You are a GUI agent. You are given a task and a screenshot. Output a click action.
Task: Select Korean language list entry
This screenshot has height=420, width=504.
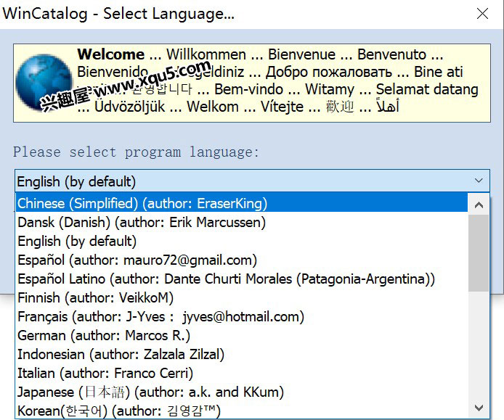click(242, 411)
